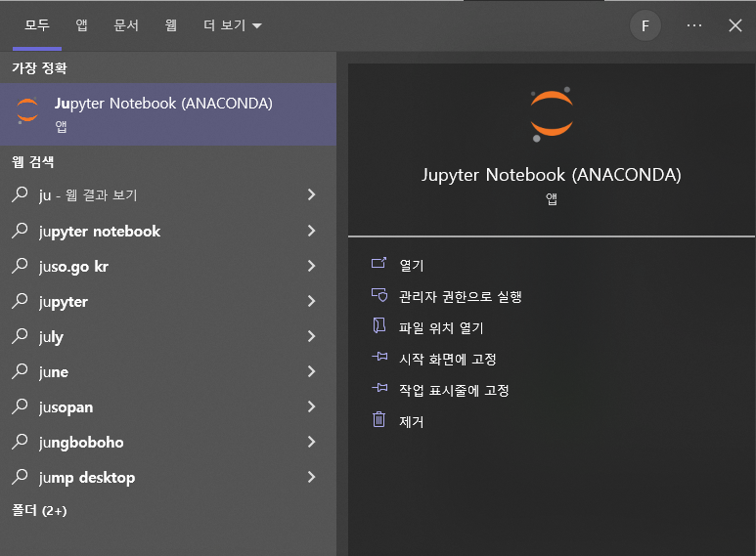Screen dimensions: 756x556
Task: Select 'jusopan' web suggestion
Action: 67,407
